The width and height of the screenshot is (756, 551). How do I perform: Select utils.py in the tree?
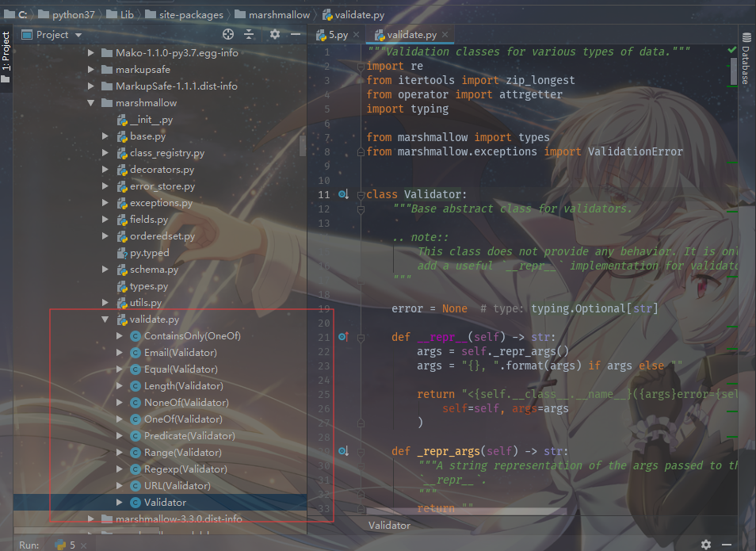(146, 303)
